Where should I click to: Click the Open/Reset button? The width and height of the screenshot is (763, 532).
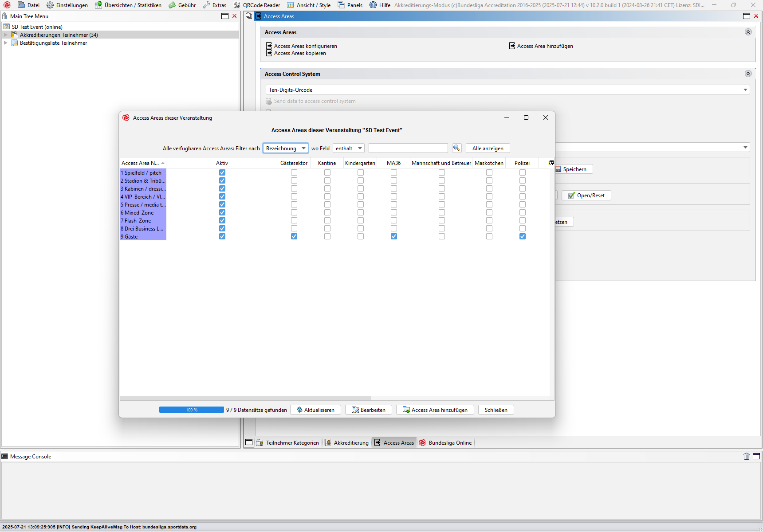pyautogui.click(x=586, y=195)
